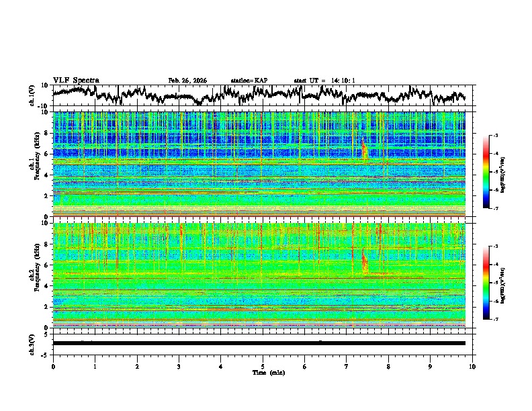Click time axis tick label "4"
Screen dimensions: 532x411
pyautogui.click(x=220, y=367)
